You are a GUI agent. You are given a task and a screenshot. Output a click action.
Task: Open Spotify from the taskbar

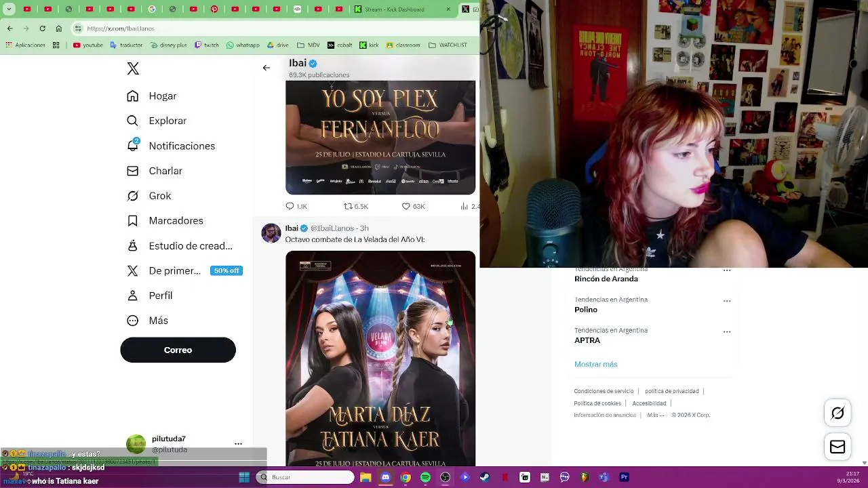(425, 477)
